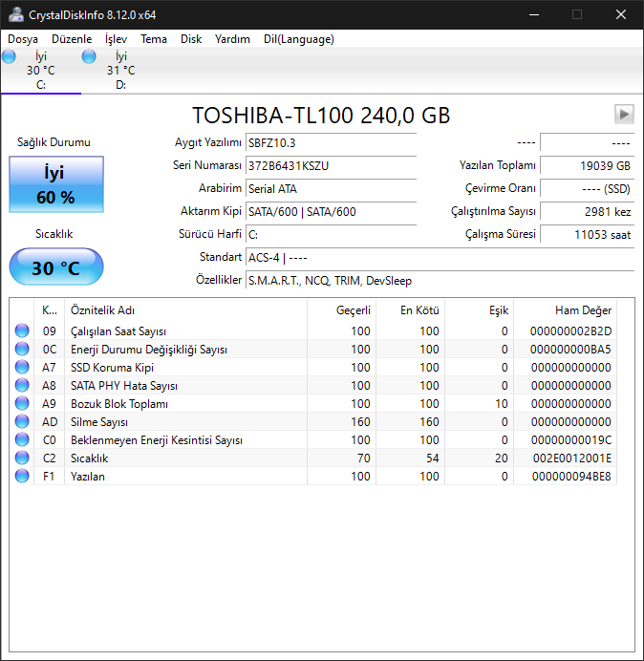Click the Aktarım Kipi field SATA/600
Screen dimensions: 644x661
pyautogui.click(x=331, y=211)
